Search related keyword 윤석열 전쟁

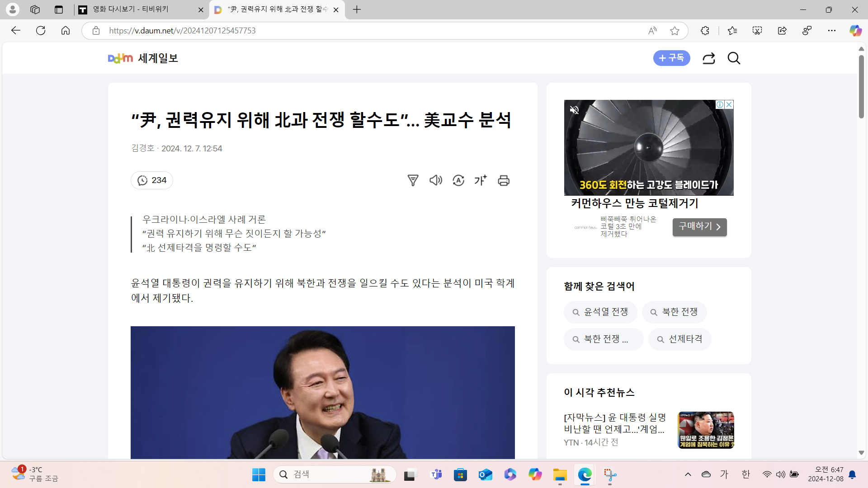600,312
